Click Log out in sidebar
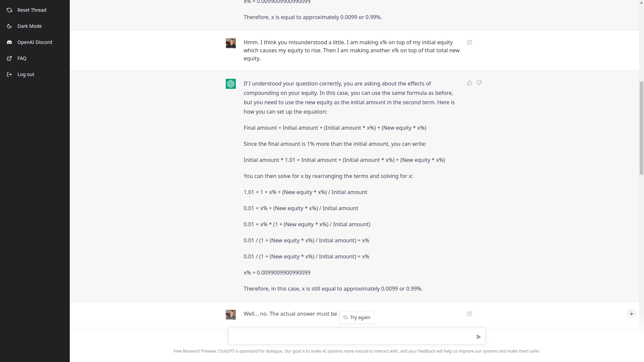This screenshot has width=644, height=362. click(x=25, y=74)
